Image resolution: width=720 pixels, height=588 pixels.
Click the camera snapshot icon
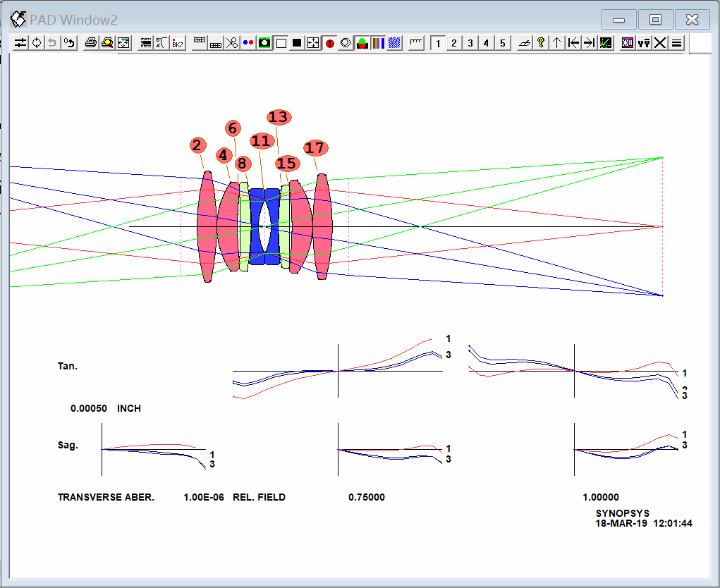click(x=264, y=43)
